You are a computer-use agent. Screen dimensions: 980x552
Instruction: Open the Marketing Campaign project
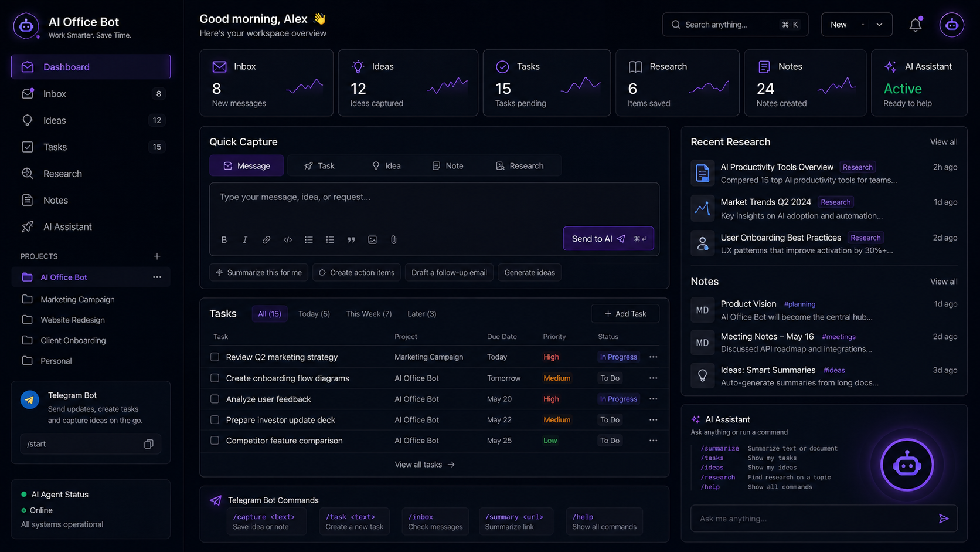(91, 299)
